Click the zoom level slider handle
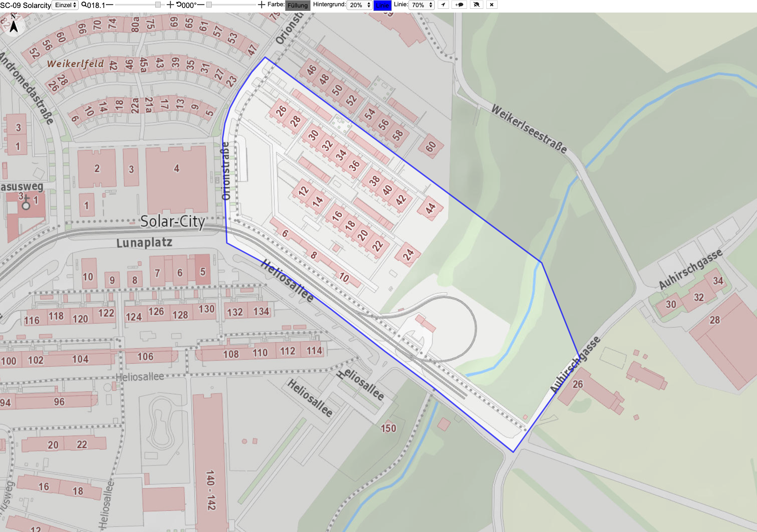Screen dimensions: 757x532 (x=158, y=5)
